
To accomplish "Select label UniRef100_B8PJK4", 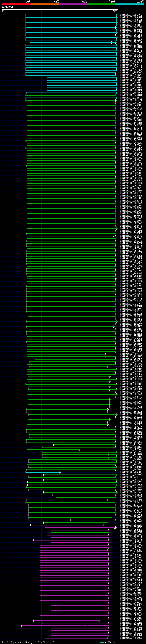I will [x=131, y=367].
